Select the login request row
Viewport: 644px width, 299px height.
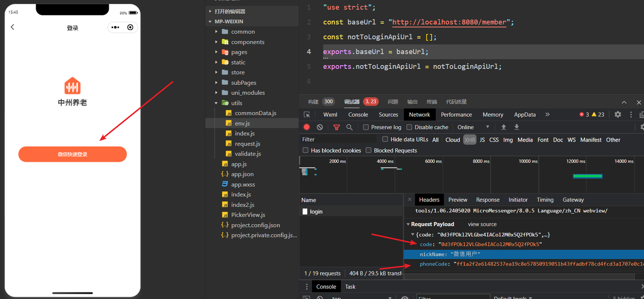(351, 212)
